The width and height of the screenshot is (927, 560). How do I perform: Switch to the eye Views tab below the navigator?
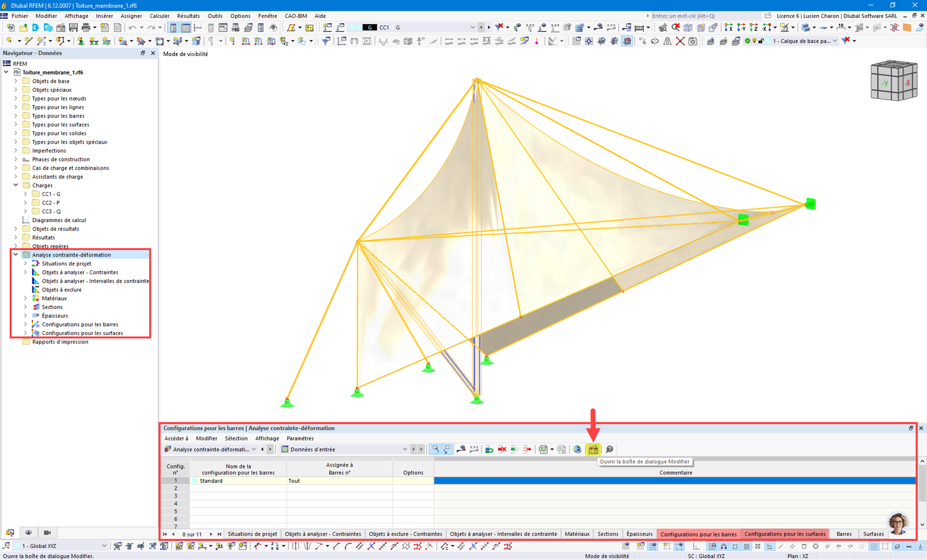click(28, 533)
